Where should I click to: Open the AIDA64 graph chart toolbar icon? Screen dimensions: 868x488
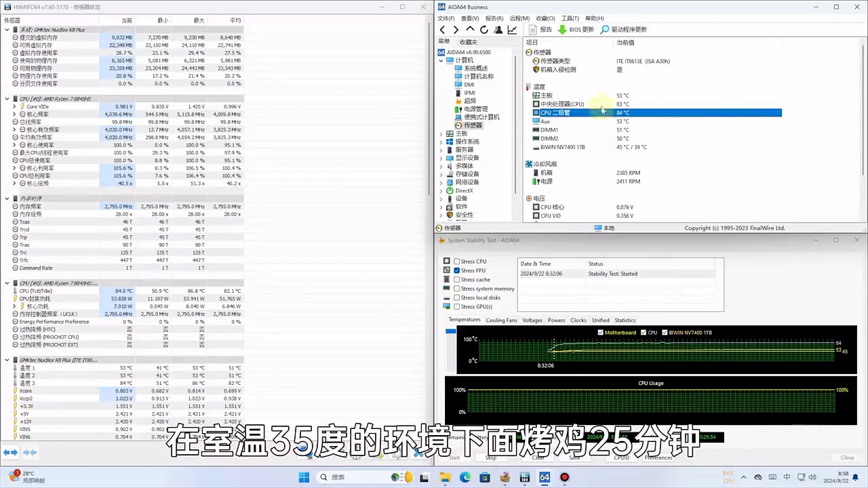point(512,30)
